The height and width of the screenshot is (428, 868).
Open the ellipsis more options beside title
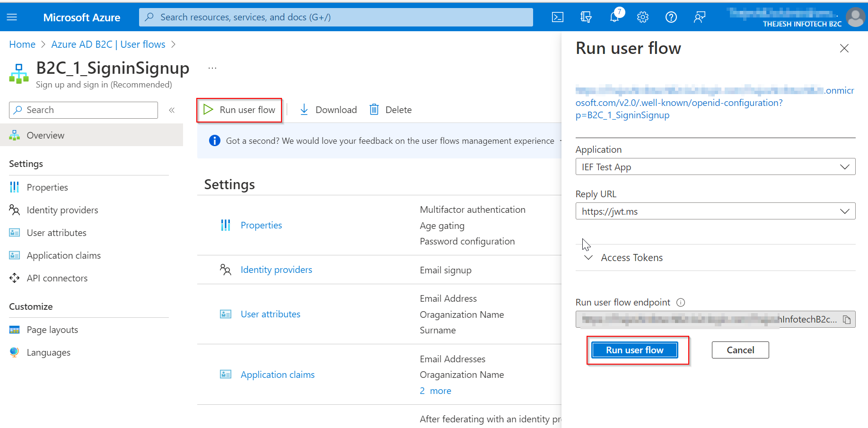(212, 68)
